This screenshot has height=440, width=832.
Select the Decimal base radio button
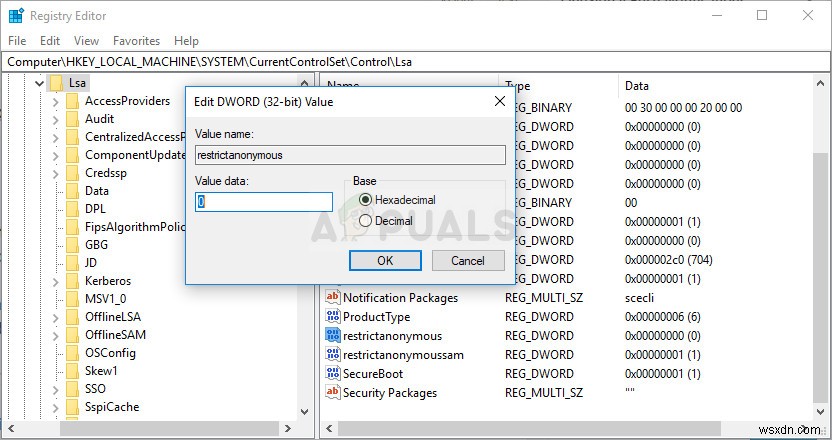365,221
